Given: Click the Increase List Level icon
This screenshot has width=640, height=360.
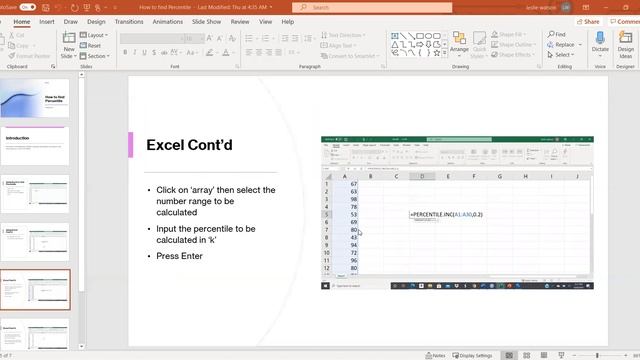Looking at the screenshot, I should point(295,38).
